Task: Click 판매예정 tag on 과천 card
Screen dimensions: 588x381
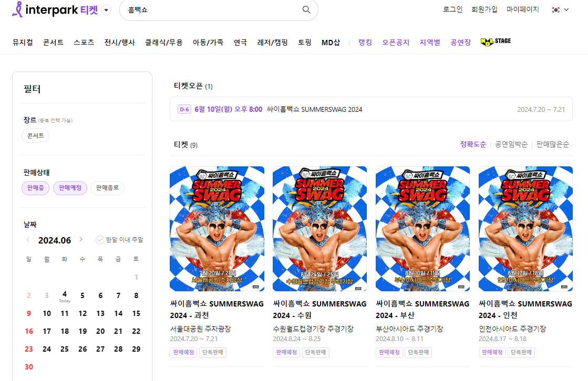Action: [183, 353]
